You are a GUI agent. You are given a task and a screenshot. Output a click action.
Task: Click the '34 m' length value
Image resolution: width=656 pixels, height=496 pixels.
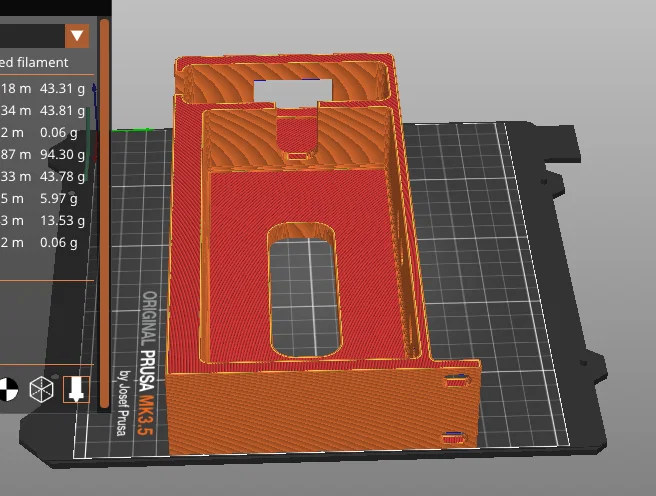tap(16, 110)
